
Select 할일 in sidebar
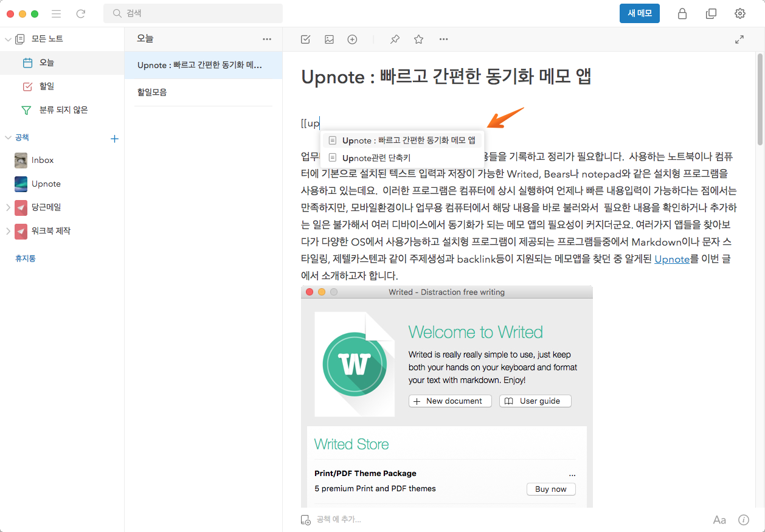tap(62, 86)
